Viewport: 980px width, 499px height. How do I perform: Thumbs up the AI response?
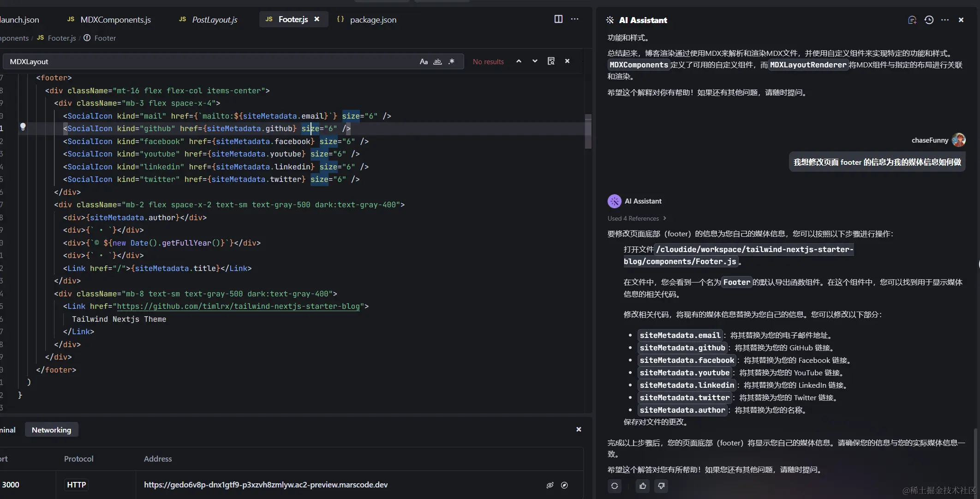coord(643,486)
